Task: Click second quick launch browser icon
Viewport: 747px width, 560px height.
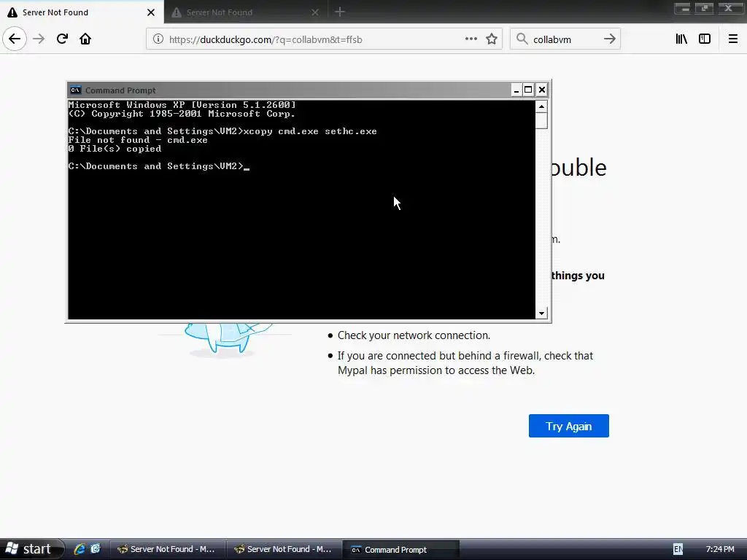Action: pos(96,549)
